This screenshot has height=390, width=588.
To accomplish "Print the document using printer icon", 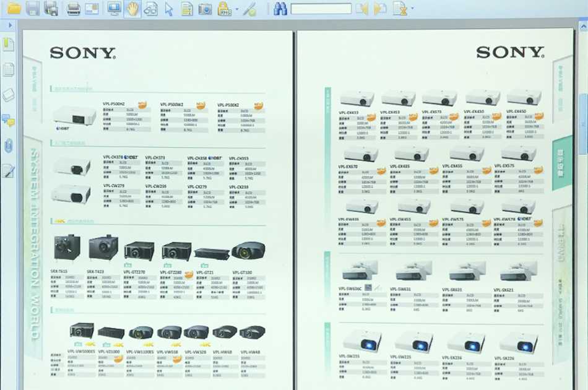I will pyautogui.click(x=73, y=9).
